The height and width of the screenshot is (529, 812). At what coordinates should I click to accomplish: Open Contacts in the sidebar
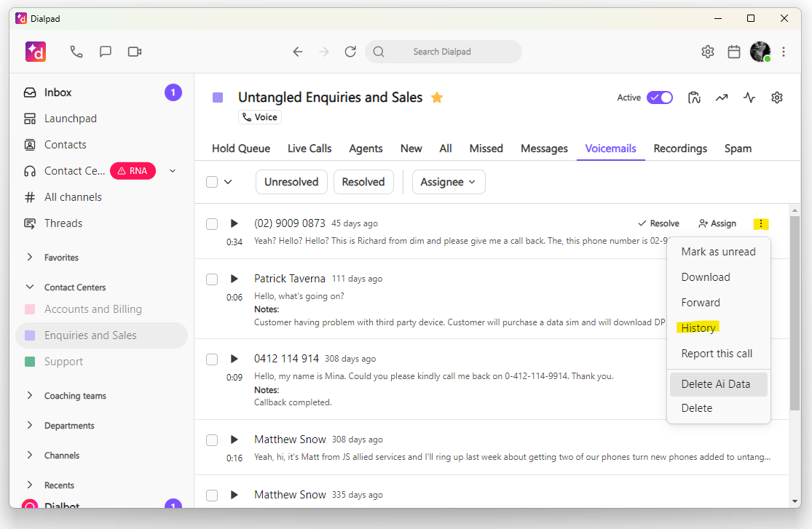click(103, 145)
